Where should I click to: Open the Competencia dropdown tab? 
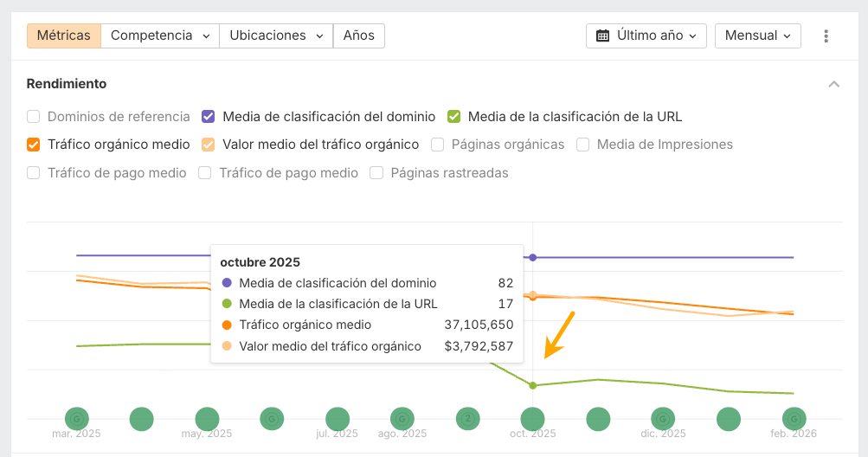point(160,35)
